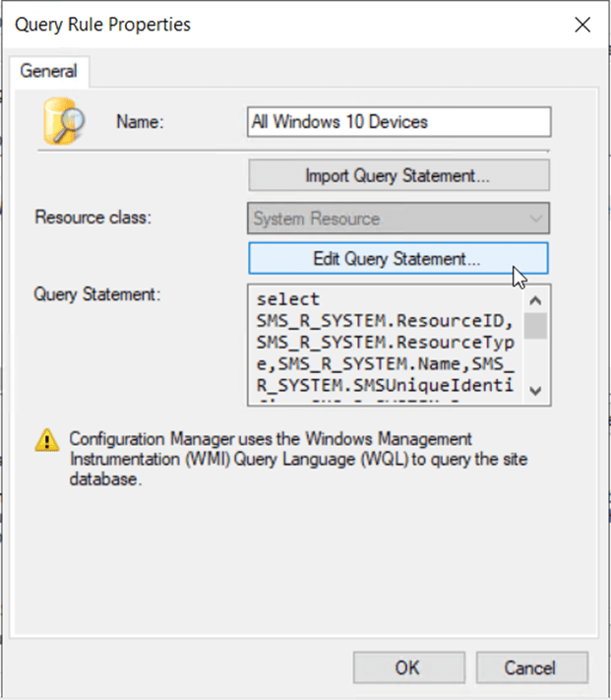
Task: Click into the Name text field
Action: pos(398,122)
